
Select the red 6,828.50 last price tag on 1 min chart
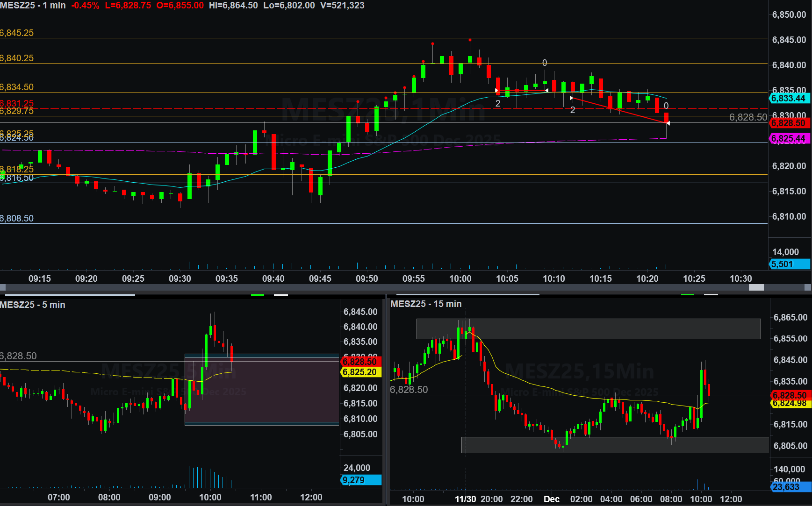[x=789, y=123]
